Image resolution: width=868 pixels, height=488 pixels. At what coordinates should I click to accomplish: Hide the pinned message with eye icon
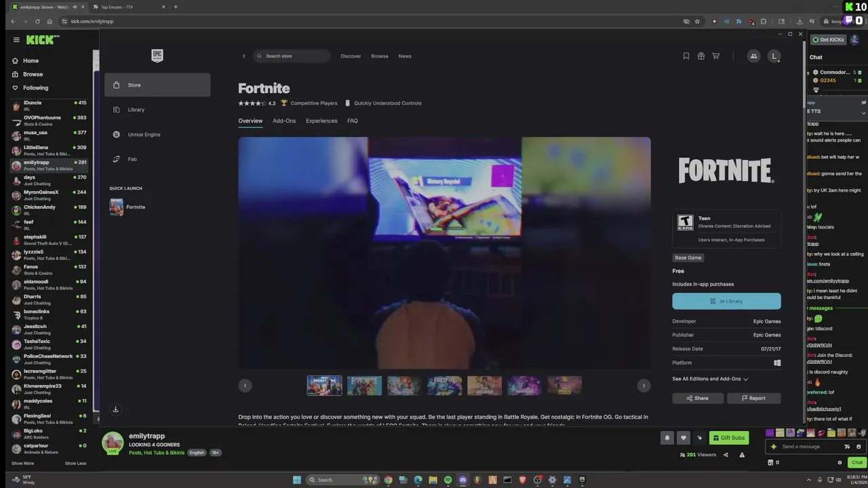point(864,102)
